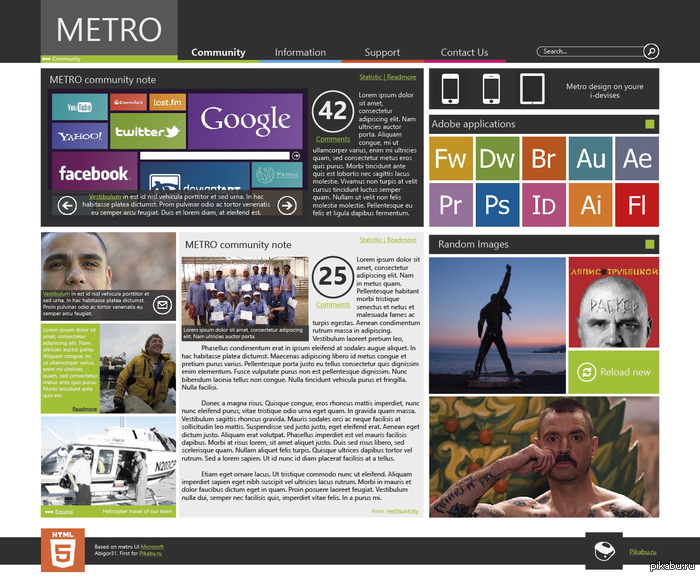Open the Fireworks (Fw) tile
This screenshot has width=700, height=577.
pos(451,158)
